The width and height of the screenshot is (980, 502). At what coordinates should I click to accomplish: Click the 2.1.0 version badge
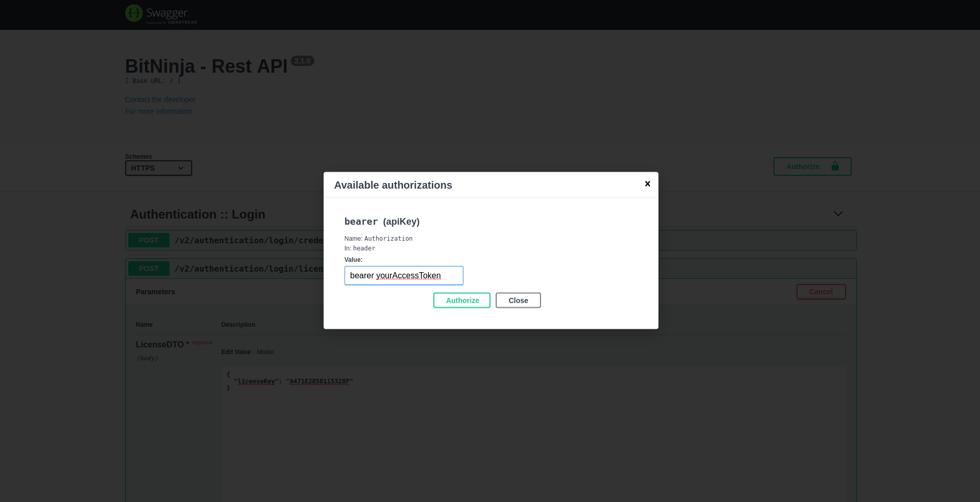tap(302, 61)
